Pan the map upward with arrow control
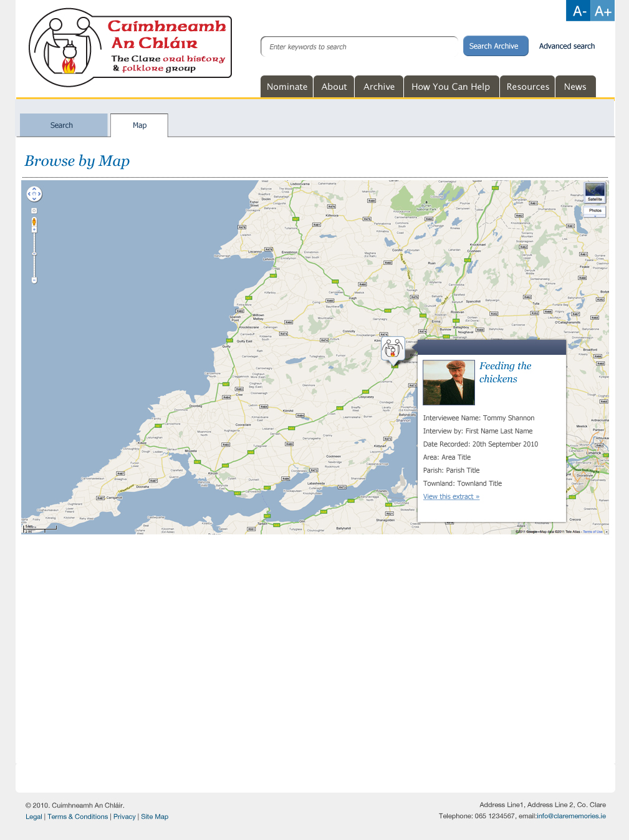Viewport: 629px width, 840px height. coord(34,190)
